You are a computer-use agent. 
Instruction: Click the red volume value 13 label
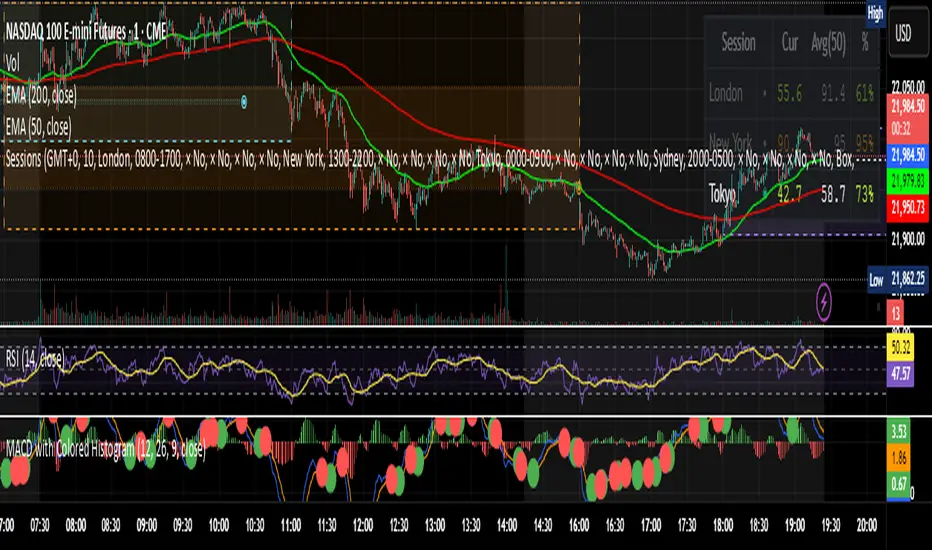896,313
